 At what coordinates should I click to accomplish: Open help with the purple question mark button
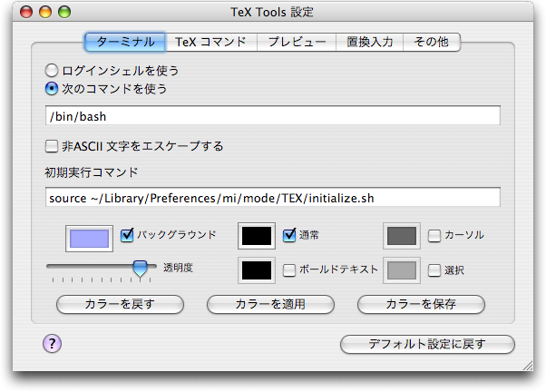click(x=53, y=344)
